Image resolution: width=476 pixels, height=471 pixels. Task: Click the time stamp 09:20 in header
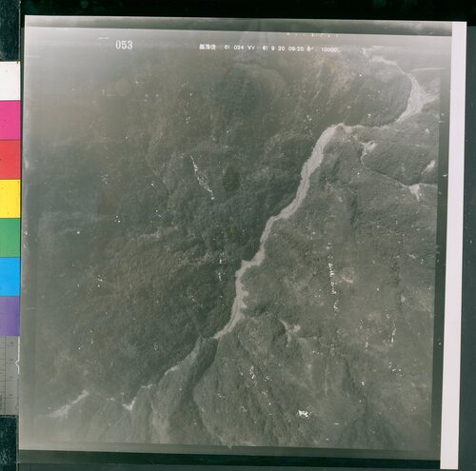click(x=296, y=49)
